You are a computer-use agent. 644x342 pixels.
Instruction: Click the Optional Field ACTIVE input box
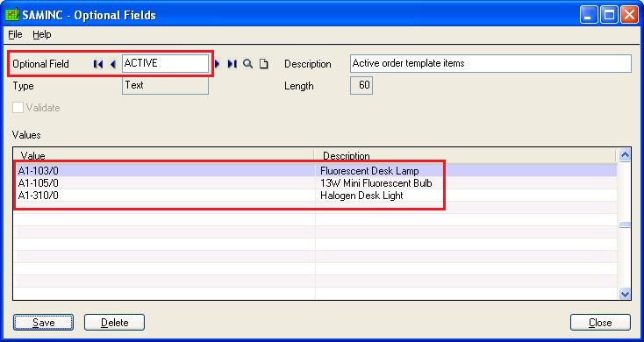165,64
